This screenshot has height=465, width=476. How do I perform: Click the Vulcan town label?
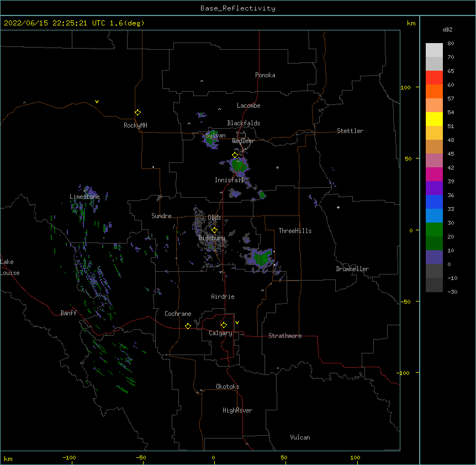tap(300, 437)
